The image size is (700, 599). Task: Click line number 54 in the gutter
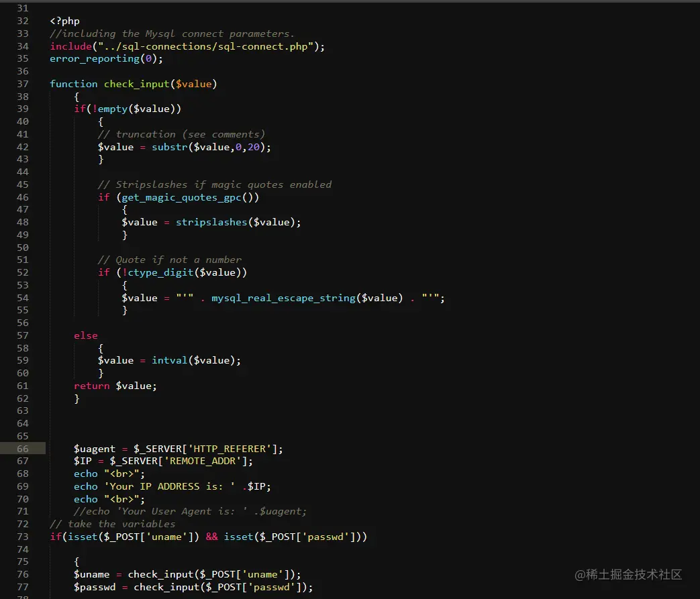coord(23,298)
